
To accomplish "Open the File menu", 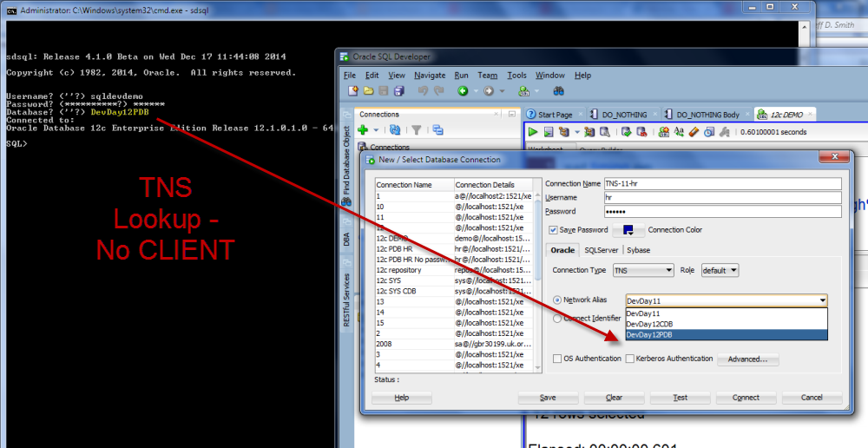I will pyautogui.click(x=350, y=76).
